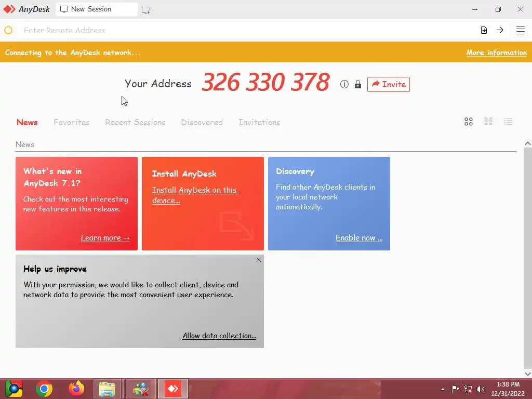Click the scrollbar up arrow
532x399 pixels.
pyautogui.click(x=528, y=143)
